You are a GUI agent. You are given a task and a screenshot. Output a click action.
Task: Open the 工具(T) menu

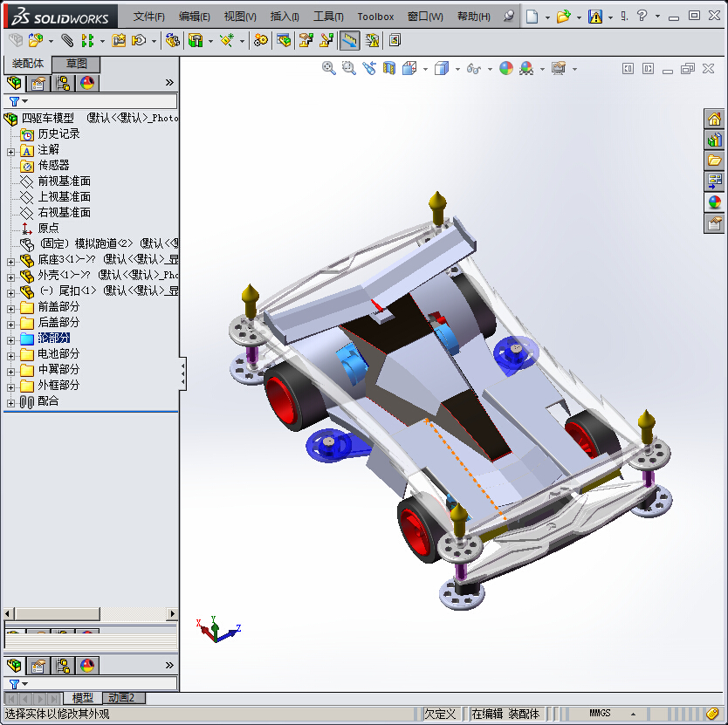coord(328,17)
